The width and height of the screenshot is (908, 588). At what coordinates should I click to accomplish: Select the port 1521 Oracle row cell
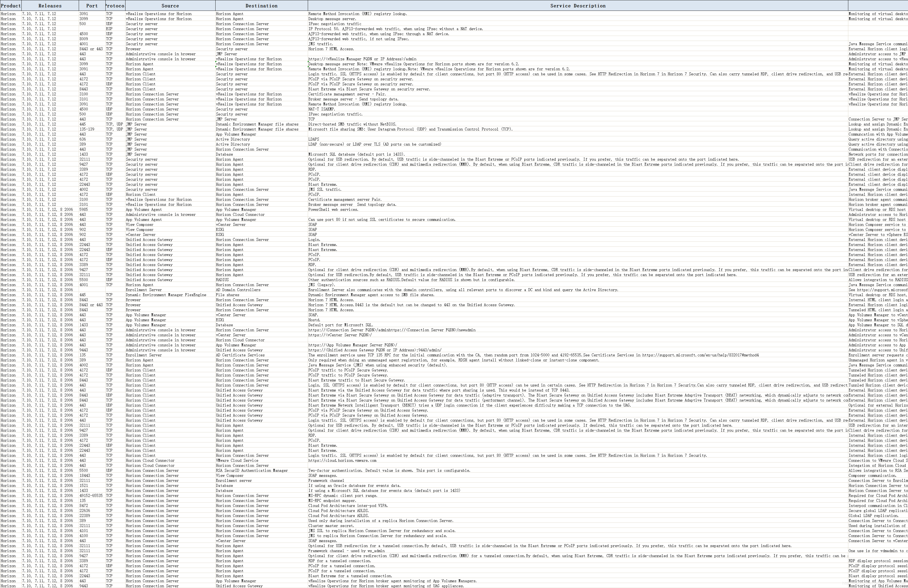(83, 486)
